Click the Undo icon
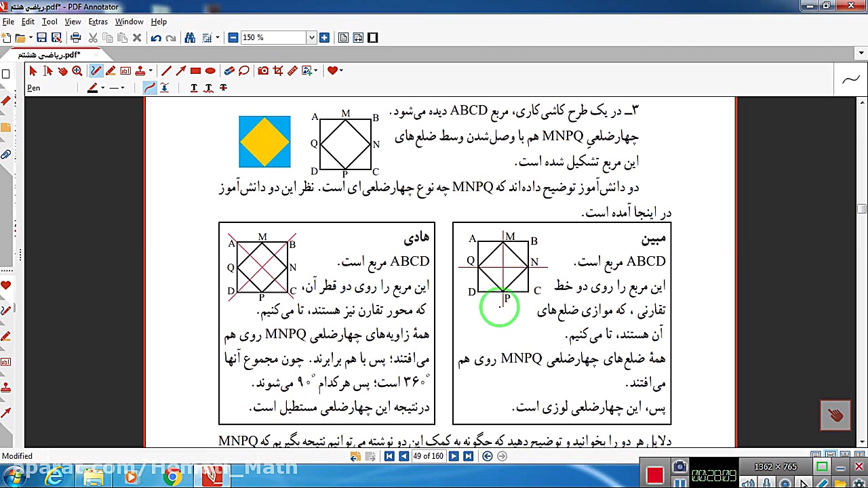Image resolution: width=868 pixels, height=488 pixels. pyautogui.click(x=155, y=37)
